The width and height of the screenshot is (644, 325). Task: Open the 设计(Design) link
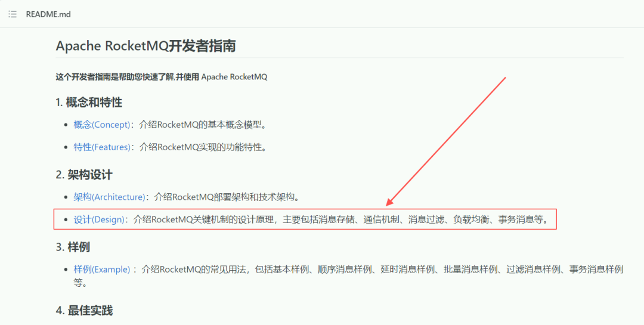(98, 219)
